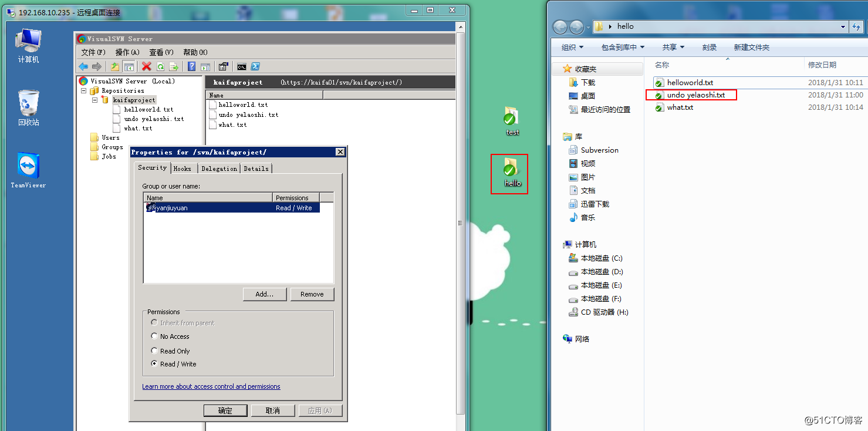Click the 名称 column header in Explorer
Viewport: 868px width, 431px height.
click(662, 65)
